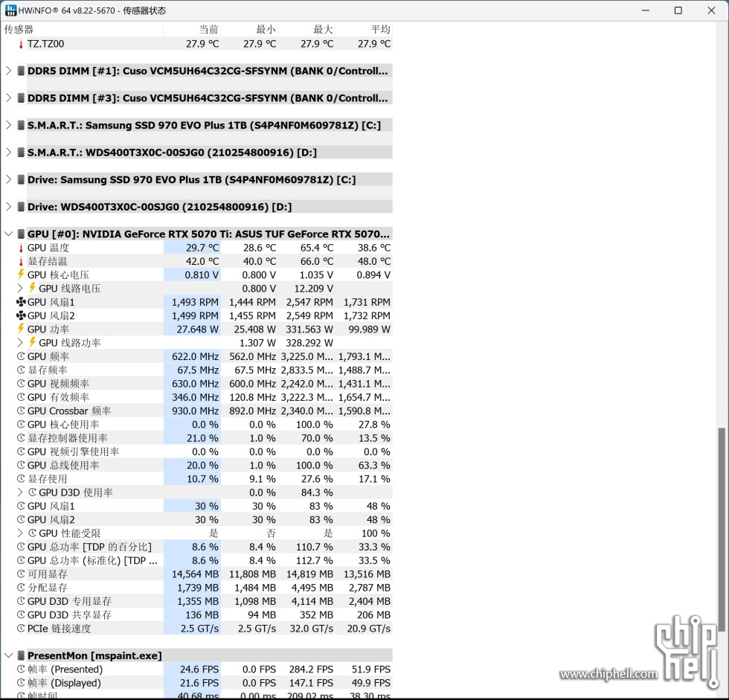
Task: Select the 可用显存 row
Action: point(204,574)
